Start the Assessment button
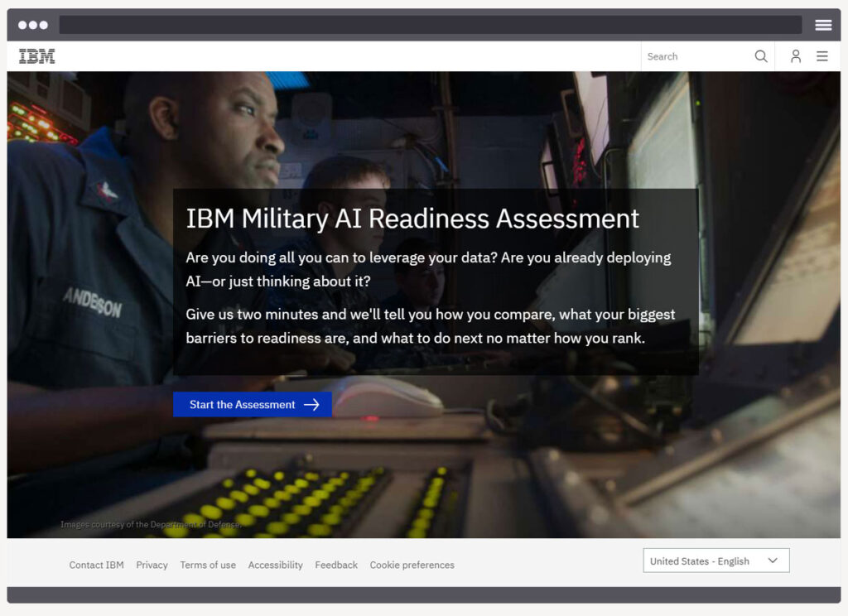 252,405
